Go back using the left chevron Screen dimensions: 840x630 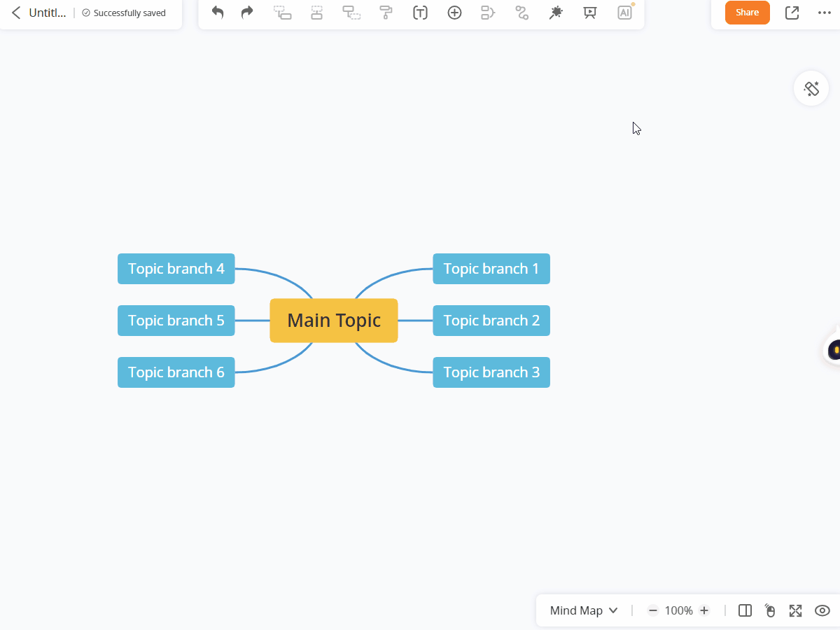pos(16,13)
